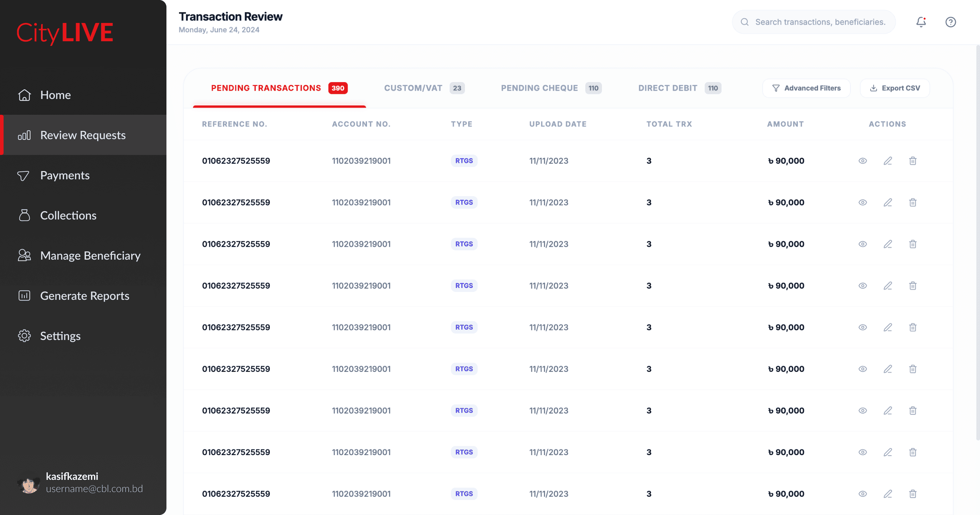The height and width of the screenshot is (515, 980).
Task: Open Advanced Filters
Action: click(806, 88)
